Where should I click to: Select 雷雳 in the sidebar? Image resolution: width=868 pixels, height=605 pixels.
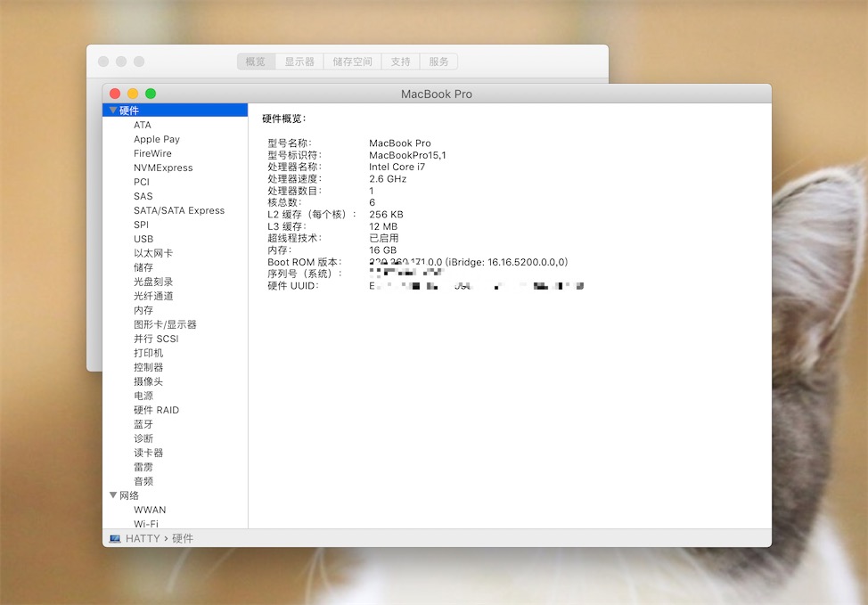point(143,467)
